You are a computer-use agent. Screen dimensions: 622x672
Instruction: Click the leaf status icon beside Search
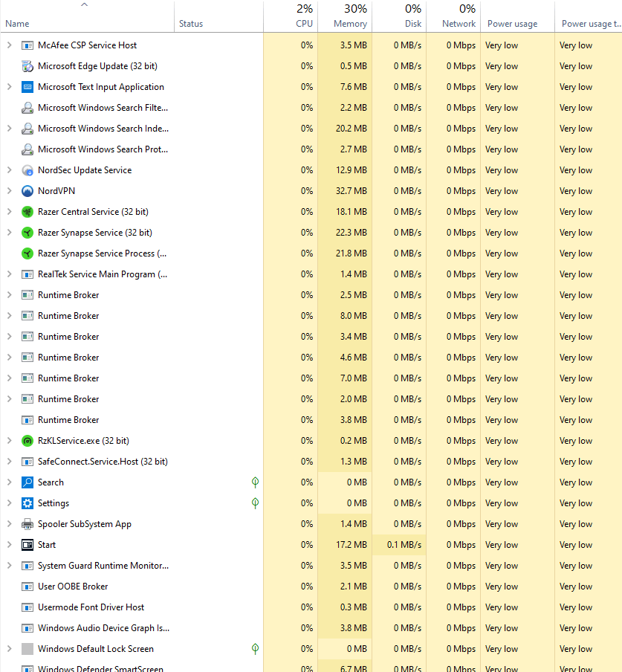(x=256, y=482)
